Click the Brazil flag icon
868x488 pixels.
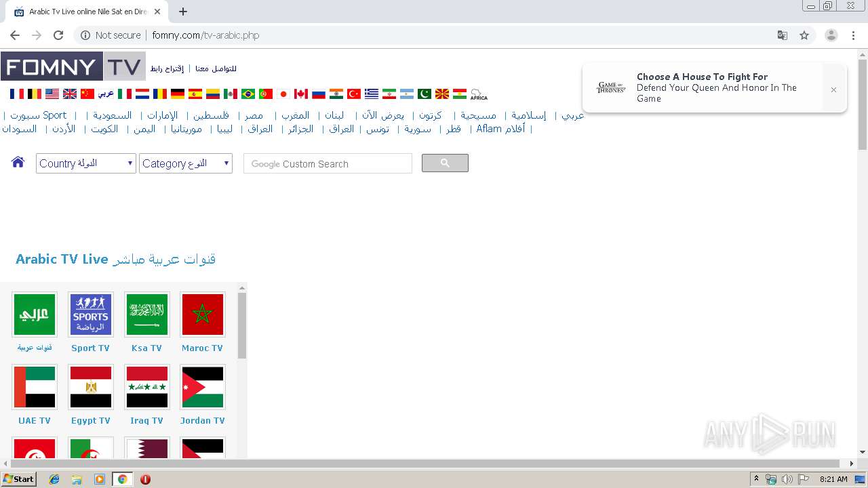pos(248,94)
